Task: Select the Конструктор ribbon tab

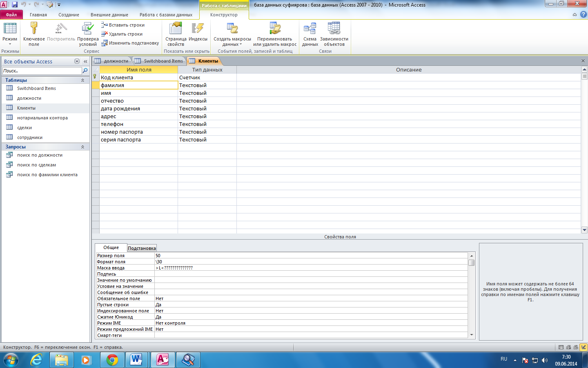Action: tap(224, 15)
